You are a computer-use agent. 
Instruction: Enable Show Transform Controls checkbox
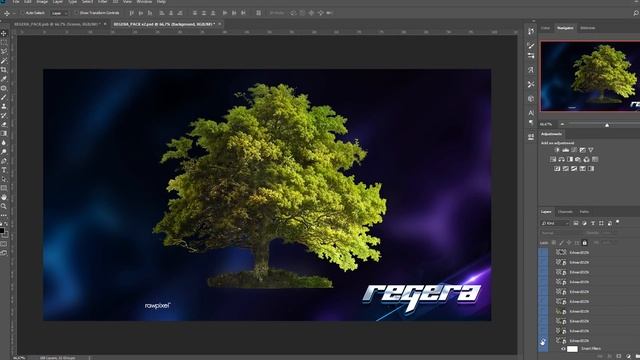tap(76, 13)
